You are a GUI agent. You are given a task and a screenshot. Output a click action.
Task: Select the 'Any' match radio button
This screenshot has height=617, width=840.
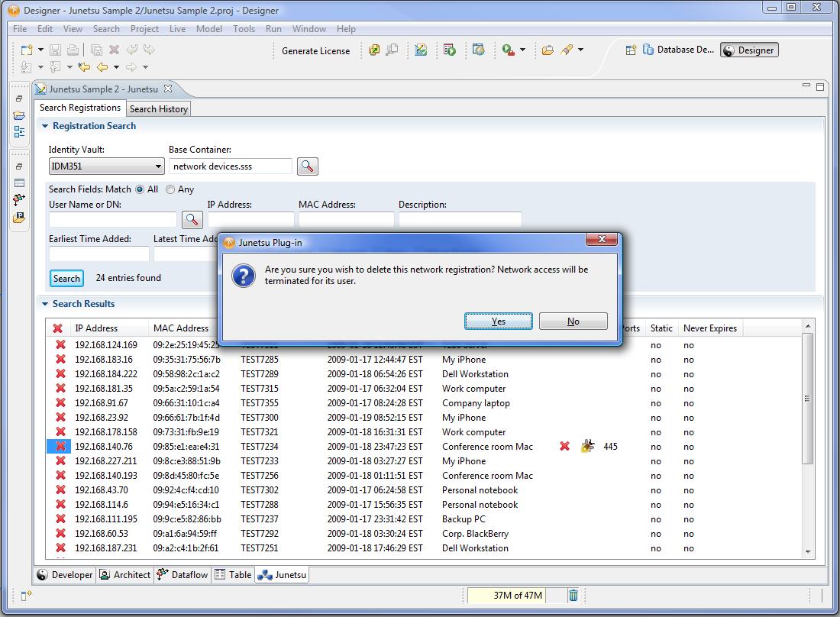(170, 189)
